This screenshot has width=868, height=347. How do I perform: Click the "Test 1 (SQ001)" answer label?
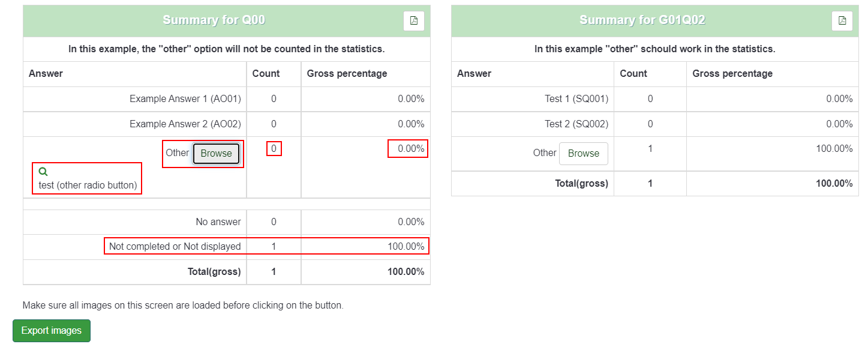click(576, 99)
